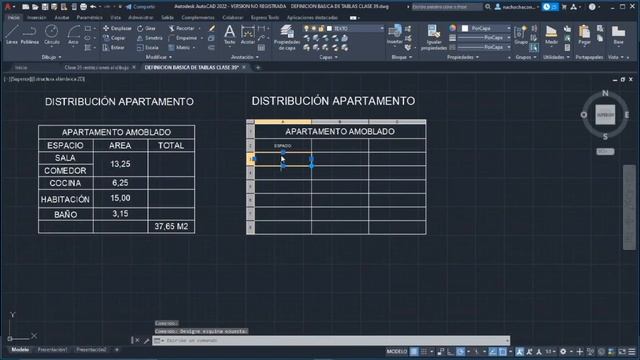Click the N direction on the ViewCube
The width and height of the screenshot is (640, 360).
click(605, 93)
